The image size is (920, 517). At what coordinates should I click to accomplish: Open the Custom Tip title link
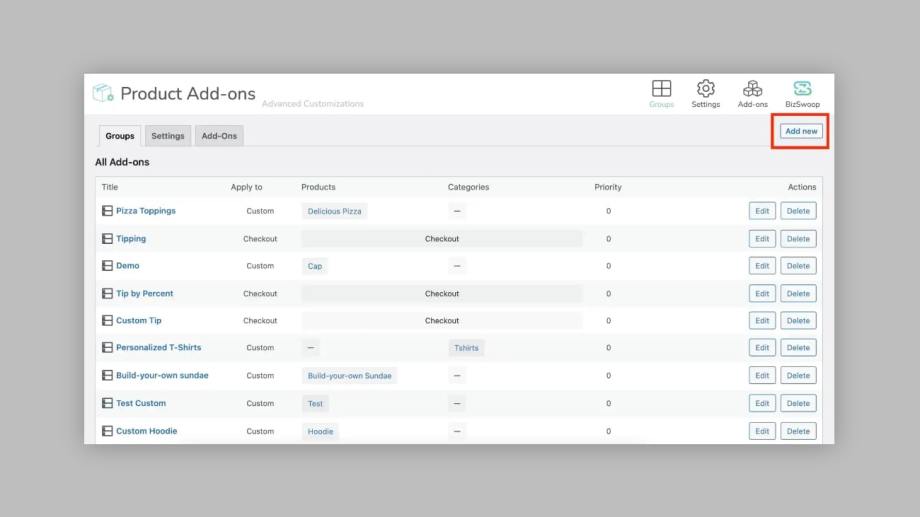pyautogui.click(x=138, y=320)
